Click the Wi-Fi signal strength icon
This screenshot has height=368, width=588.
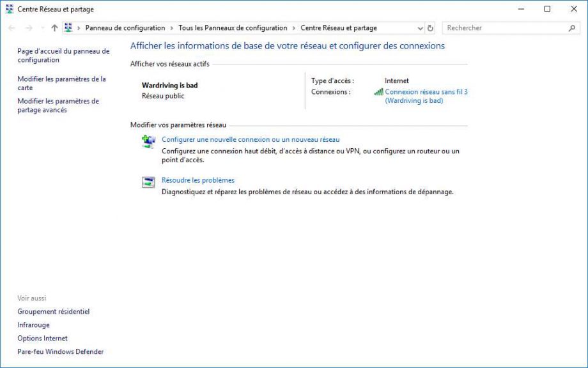378,92
